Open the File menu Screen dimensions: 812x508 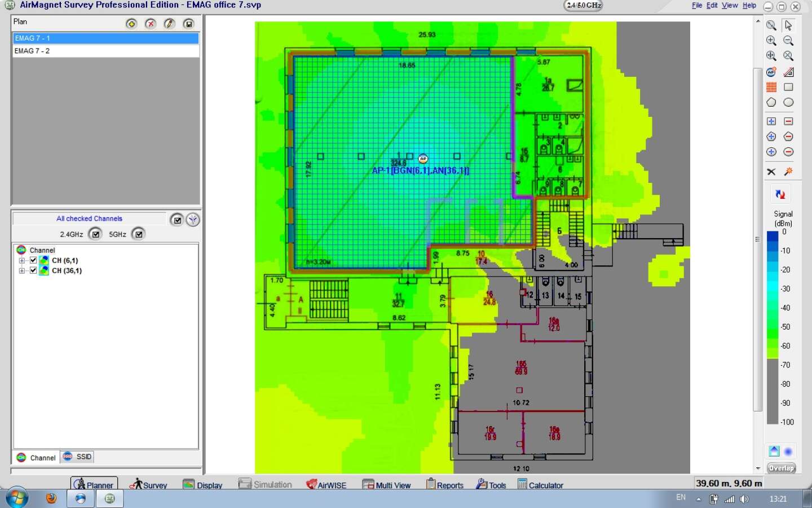[x=697, y=6]
